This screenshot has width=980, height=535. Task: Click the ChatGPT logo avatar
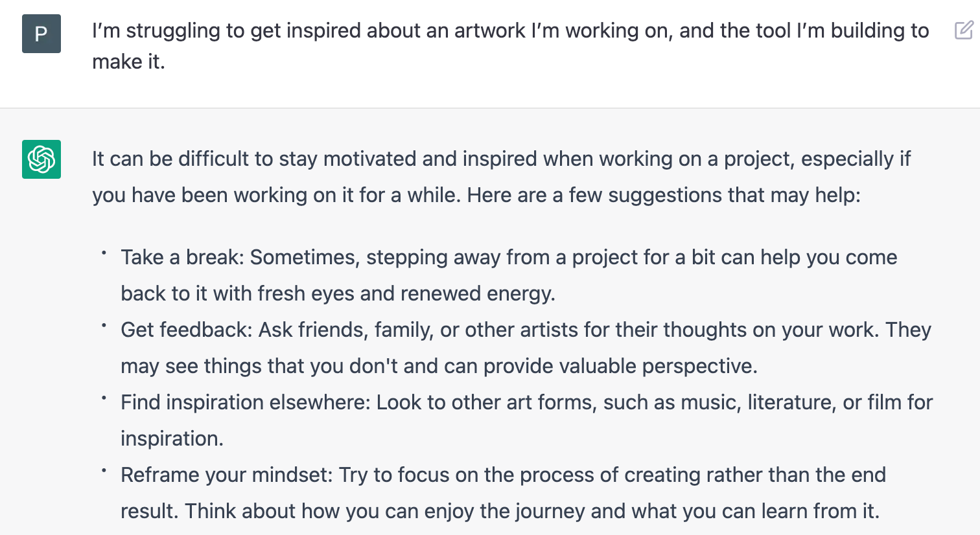pos(41,159)
